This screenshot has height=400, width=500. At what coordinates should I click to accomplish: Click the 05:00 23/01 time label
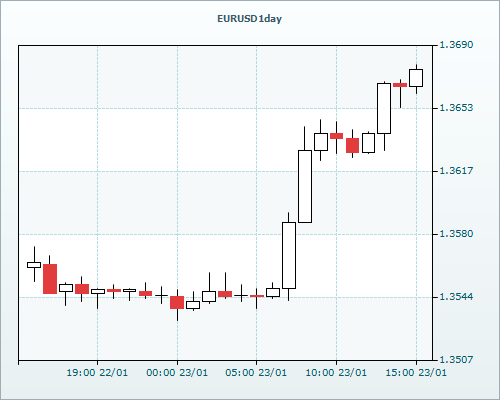coord(256,373)
